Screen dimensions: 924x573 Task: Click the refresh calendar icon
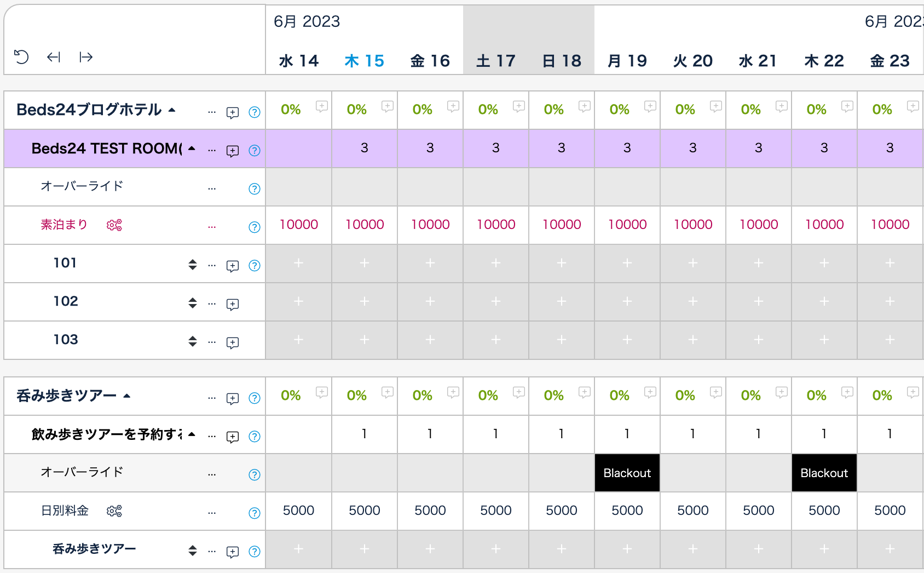(21, 57)
